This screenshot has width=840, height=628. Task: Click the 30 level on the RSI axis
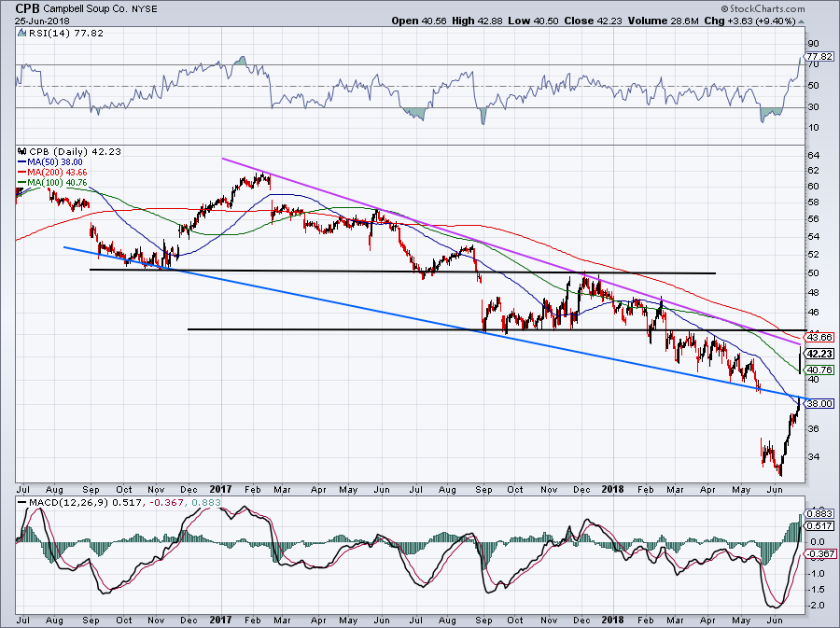[813, 107]
